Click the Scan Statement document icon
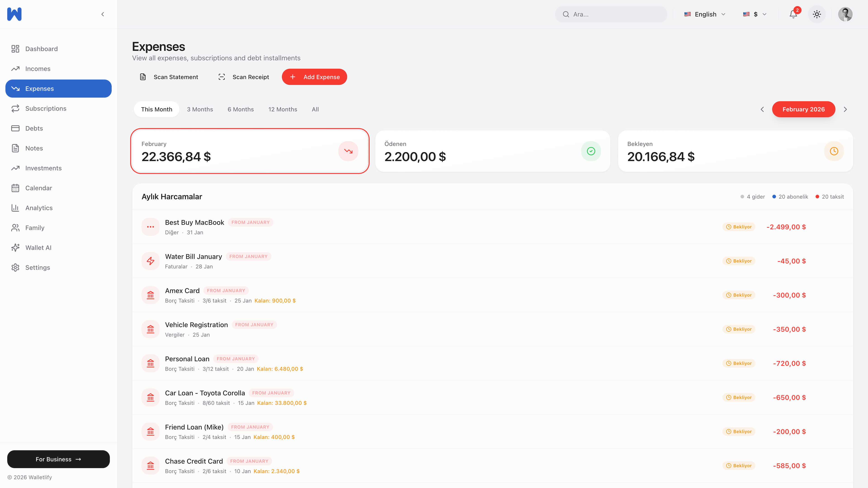 [x=143, y=77]
